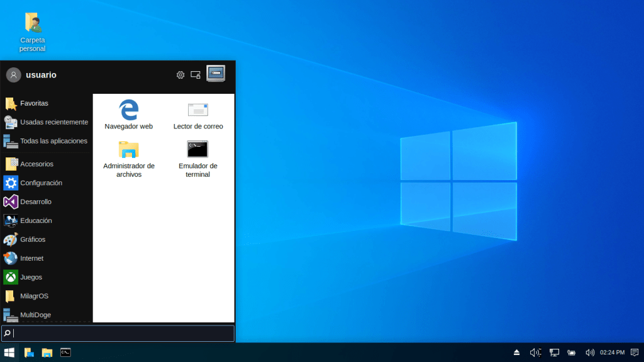Image resolution: width=644 pixels, height=362 pixels.
Task: Open Carpeta personal desktop folder
Action: [32, 31]
